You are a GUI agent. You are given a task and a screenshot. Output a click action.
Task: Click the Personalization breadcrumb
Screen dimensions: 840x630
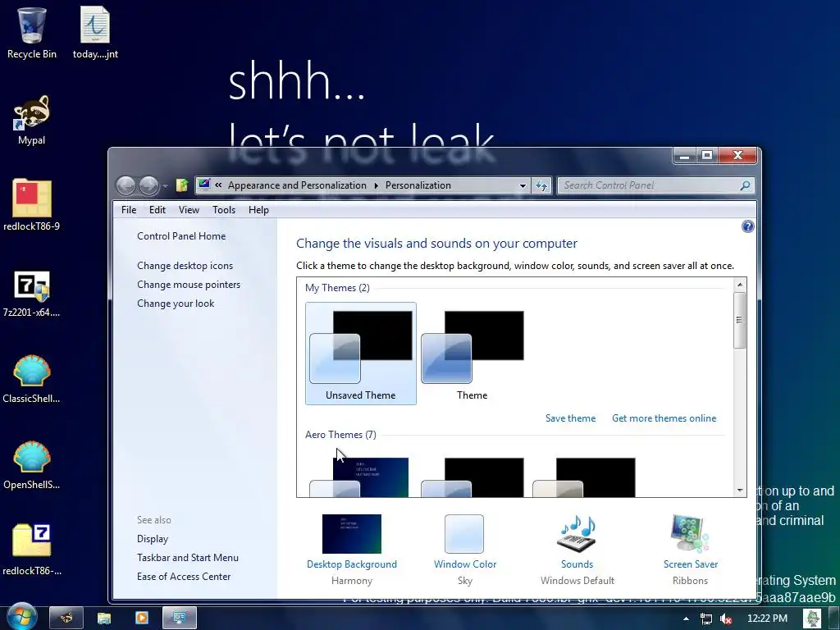[x=418, y=185]
